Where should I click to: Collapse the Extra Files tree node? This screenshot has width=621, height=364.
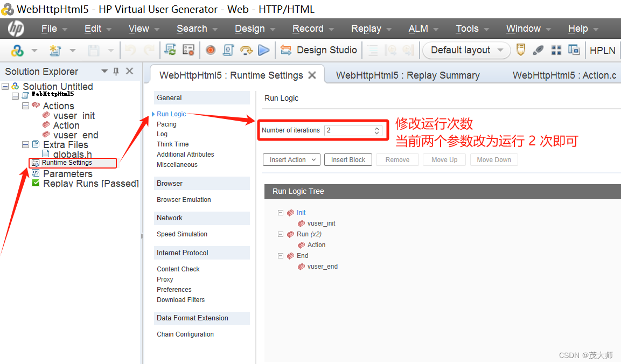coord(26,144)
